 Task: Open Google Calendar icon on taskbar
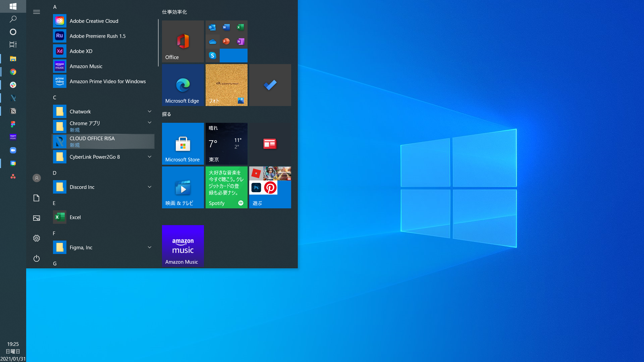13,163
